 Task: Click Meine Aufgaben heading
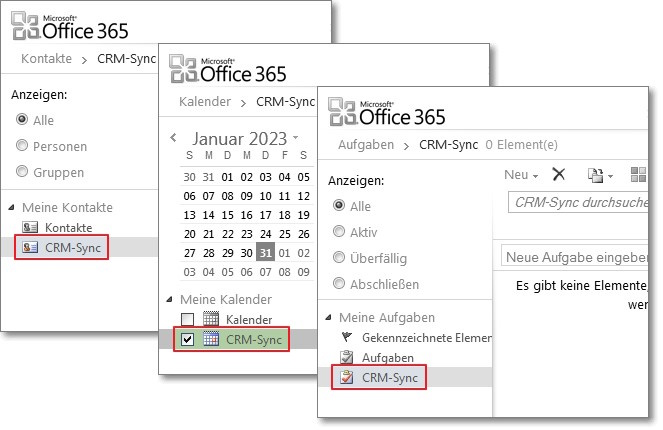point(387,317)
